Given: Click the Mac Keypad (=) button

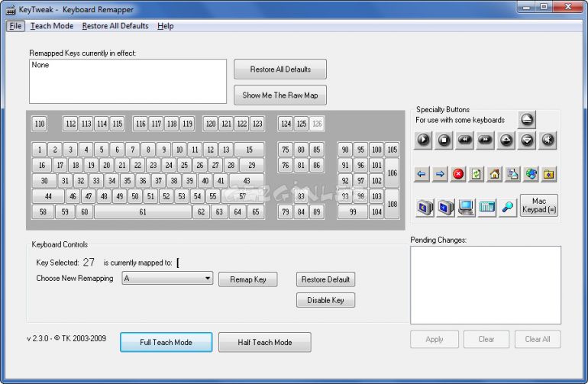Looking at the screenshot, I should pos(539,205).
